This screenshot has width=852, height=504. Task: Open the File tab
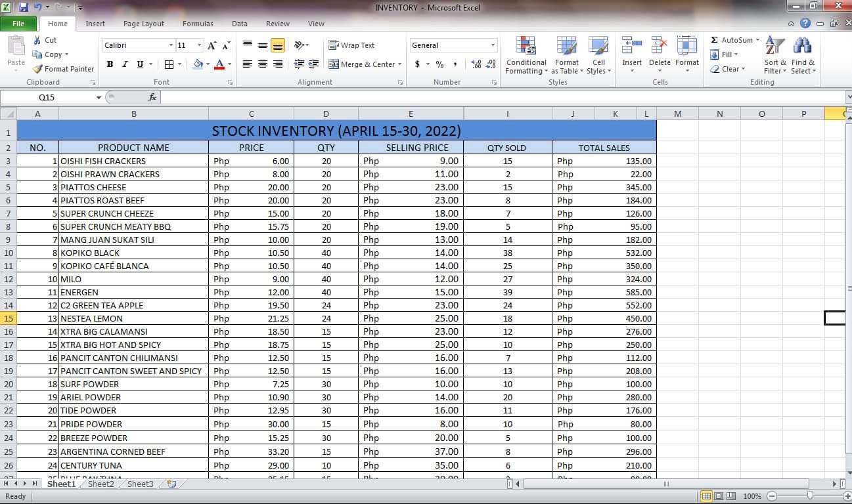tap(18, 24)
